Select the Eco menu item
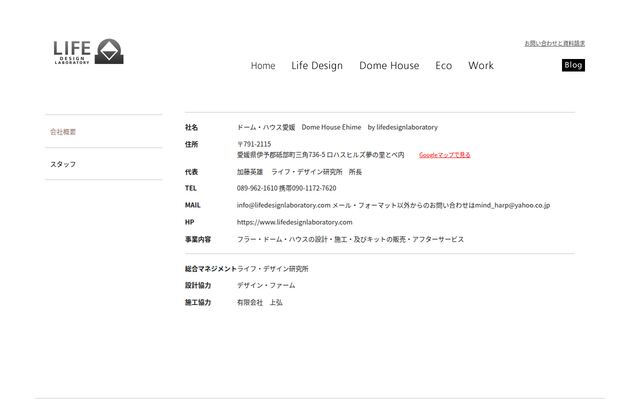This screenshot has height=400, width=640. [x=443, y=66]
